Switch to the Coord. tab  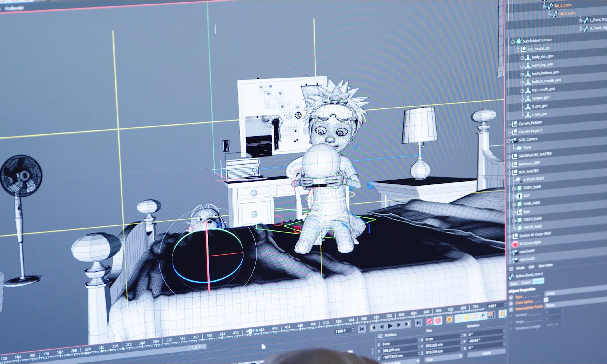[526, 282]
